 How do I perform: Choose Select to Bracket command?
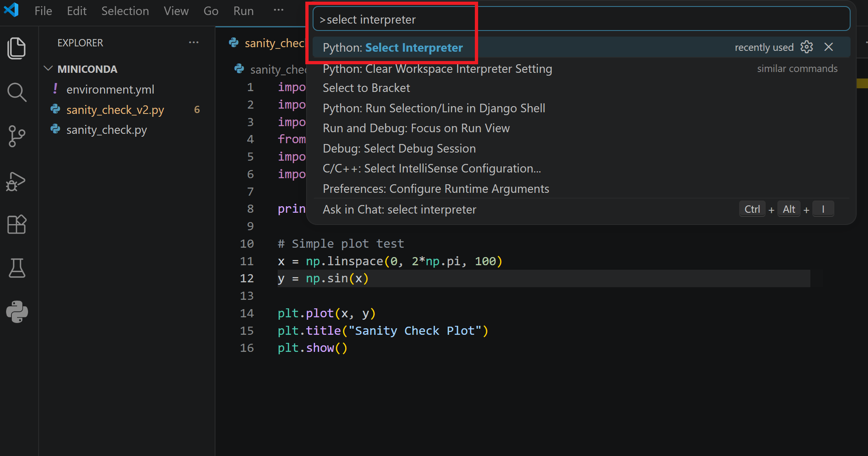coord(582,88)
